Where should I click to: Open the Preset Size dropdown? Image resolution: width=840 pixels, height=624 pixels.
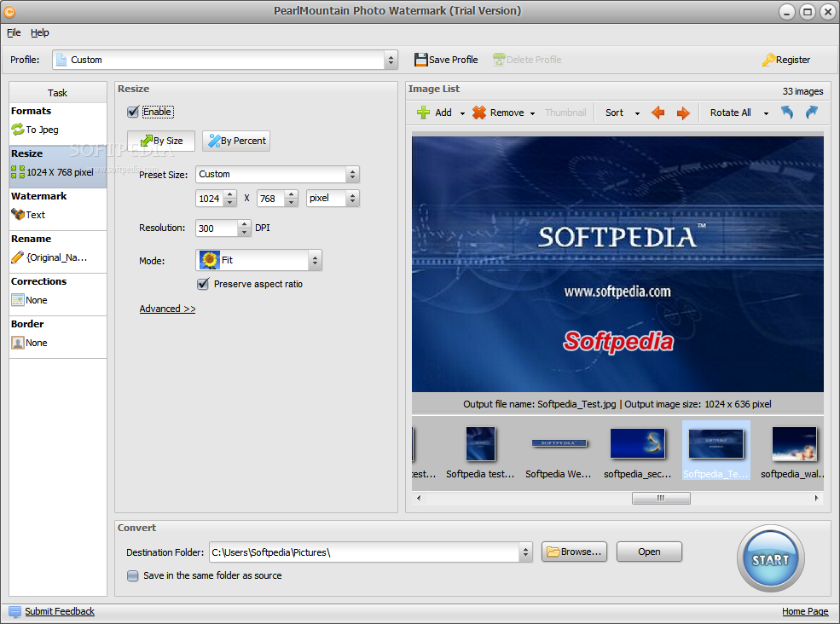[x=352, y=175]
